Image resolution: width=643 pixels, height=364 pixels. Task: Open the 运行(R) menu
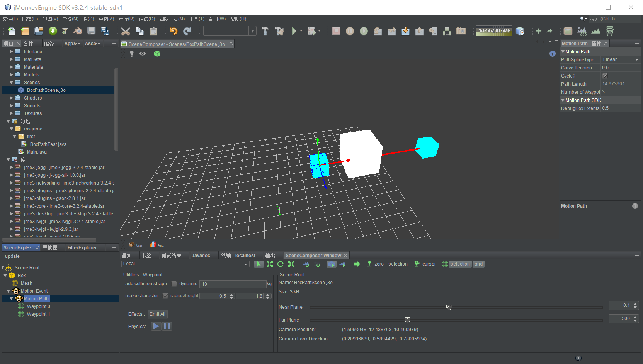126,19
